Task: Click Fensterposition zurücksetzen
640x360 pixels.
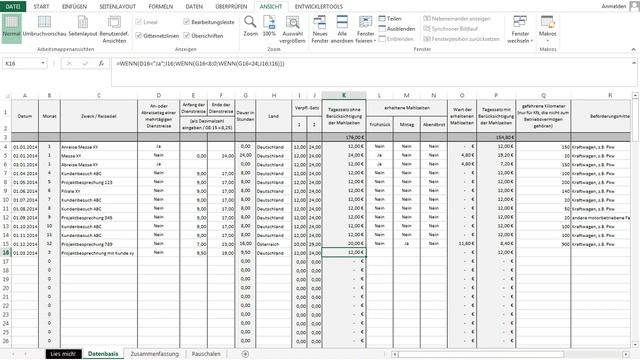Action: point(461,39)
